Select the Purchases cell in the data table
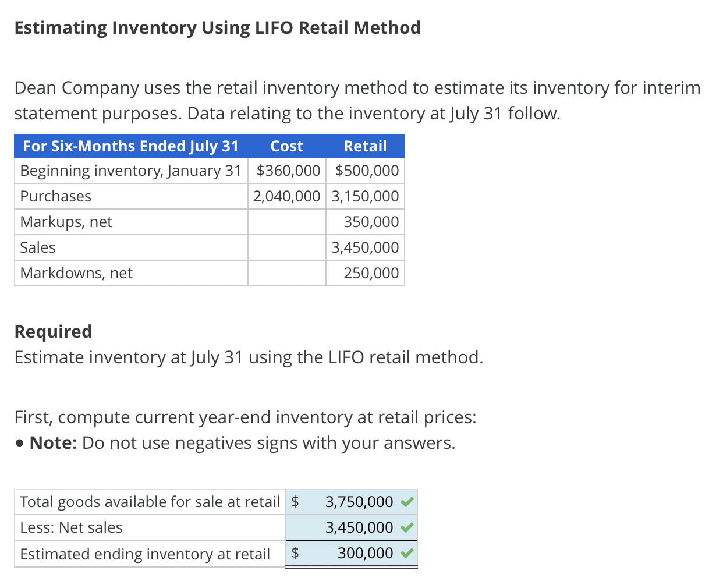 point(55,196)
